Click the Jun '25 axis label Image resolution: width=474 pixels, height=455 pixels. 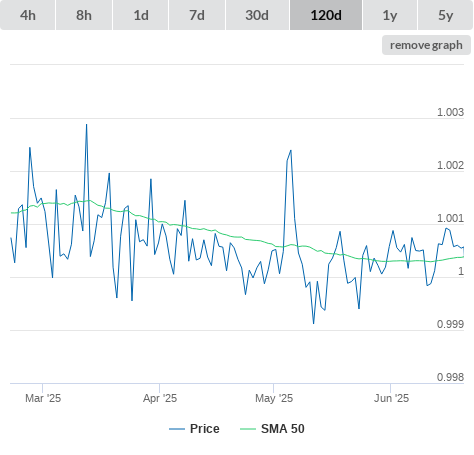(x=391, y=398)
